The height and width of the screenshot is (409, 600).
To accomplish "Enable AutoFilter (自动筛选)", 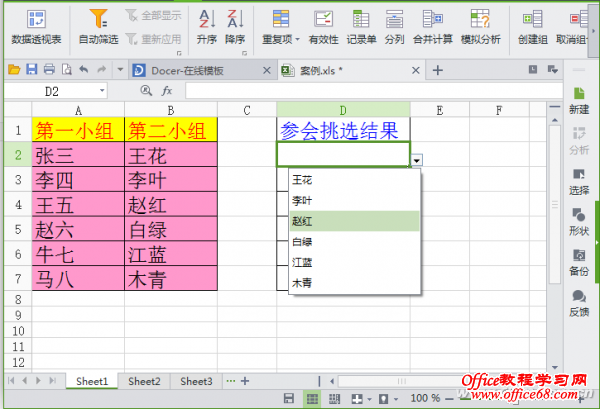I will coord(98,27).
